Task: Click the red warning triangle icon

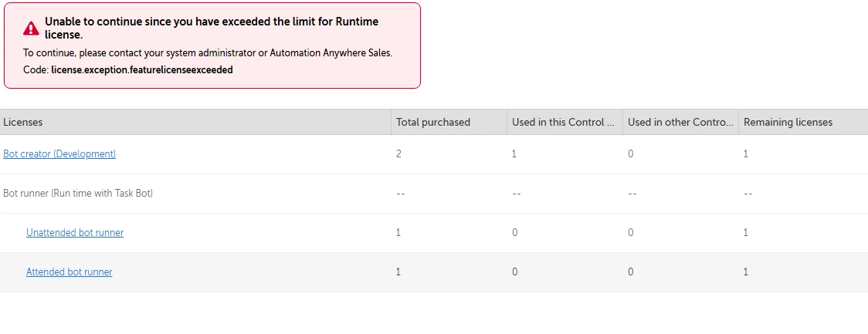Action: coord(31,29)
